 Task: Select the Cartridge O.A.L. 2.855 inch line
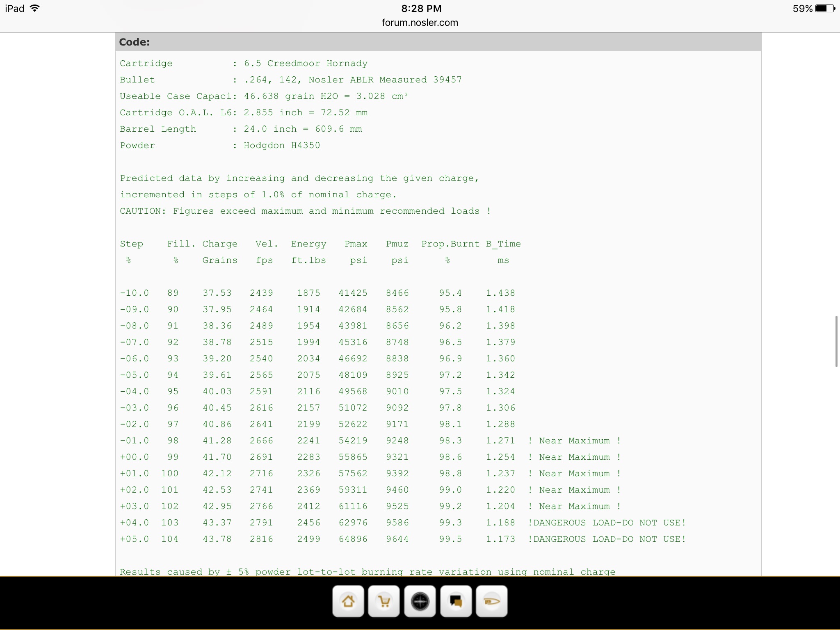click(x=244, y=113)
